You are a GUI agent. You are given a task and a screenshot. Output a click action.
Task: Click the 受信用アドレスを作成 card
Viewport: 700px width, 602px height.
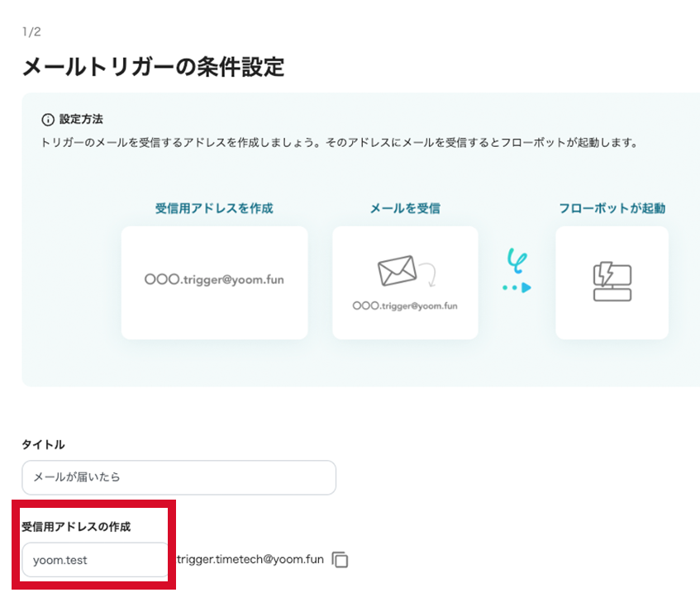(214, 282)
